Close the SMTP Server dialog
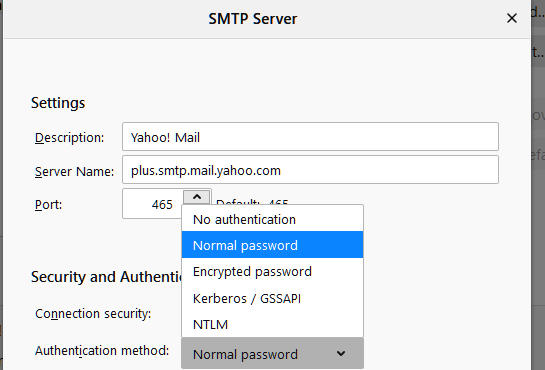 click(x=512, y=18)
